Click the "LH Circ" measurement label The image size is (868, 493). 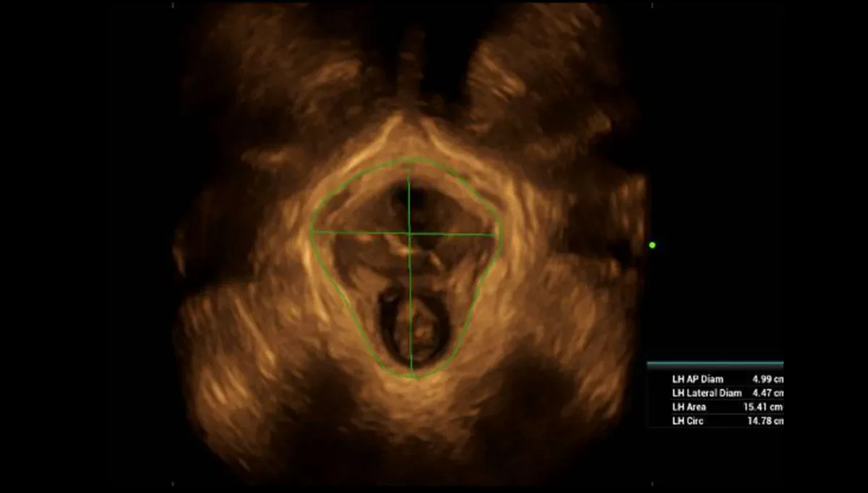click(687, 421)
